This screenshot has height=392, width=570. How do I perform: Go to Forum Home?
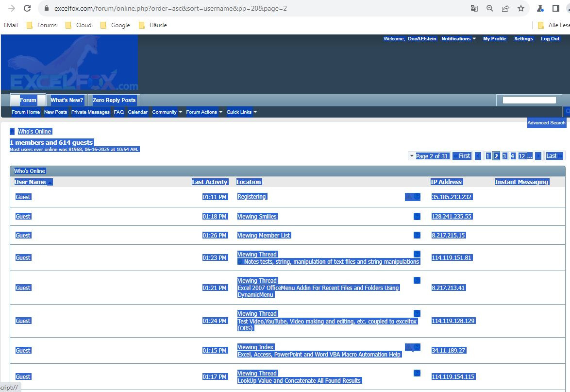(25, 112)
